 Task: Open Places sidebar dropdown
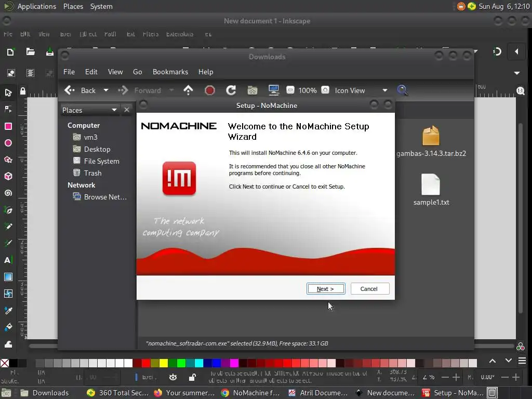pyautogui.click(x=89, y=110)
